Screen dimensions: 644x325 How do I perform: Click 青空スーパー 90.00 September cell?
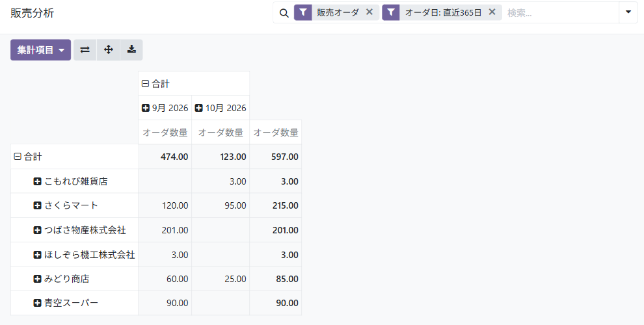(165, 304)
